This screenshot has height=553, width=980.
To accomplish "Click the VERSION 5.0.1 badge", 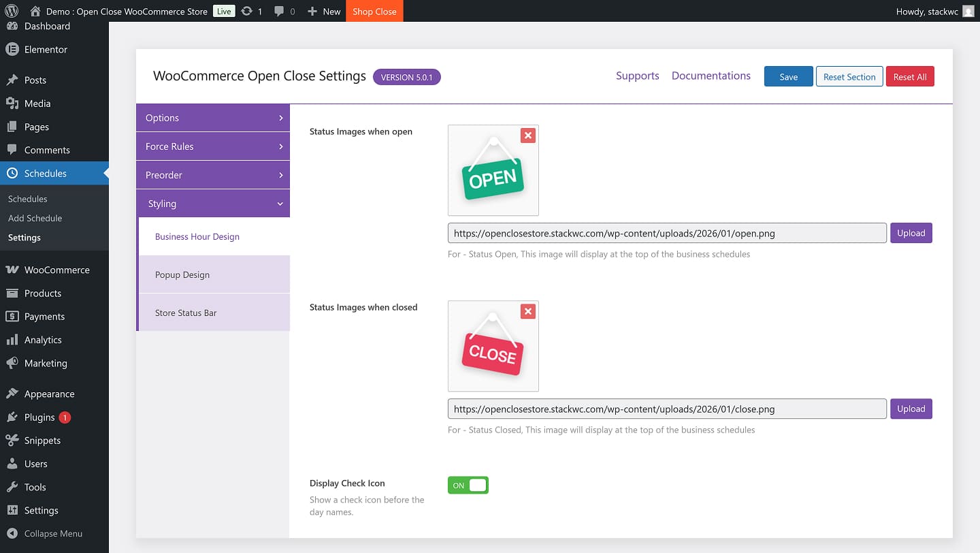I will point(407,77).
